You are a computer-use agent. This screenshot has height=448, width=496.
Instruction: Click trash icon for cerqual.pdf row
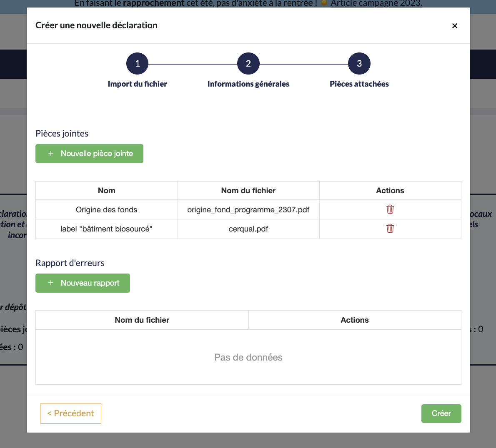(x=390, y=229)
